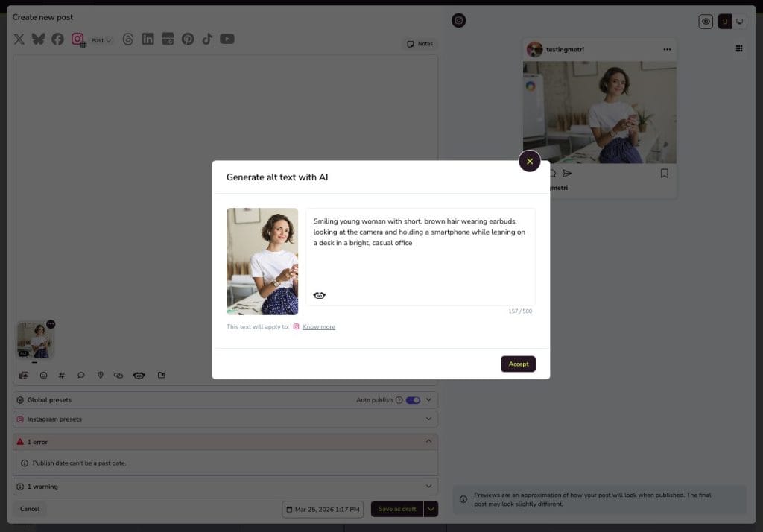Click the AI generate icon in alt text box
763x532 pixels.
[x=320, y=296]
